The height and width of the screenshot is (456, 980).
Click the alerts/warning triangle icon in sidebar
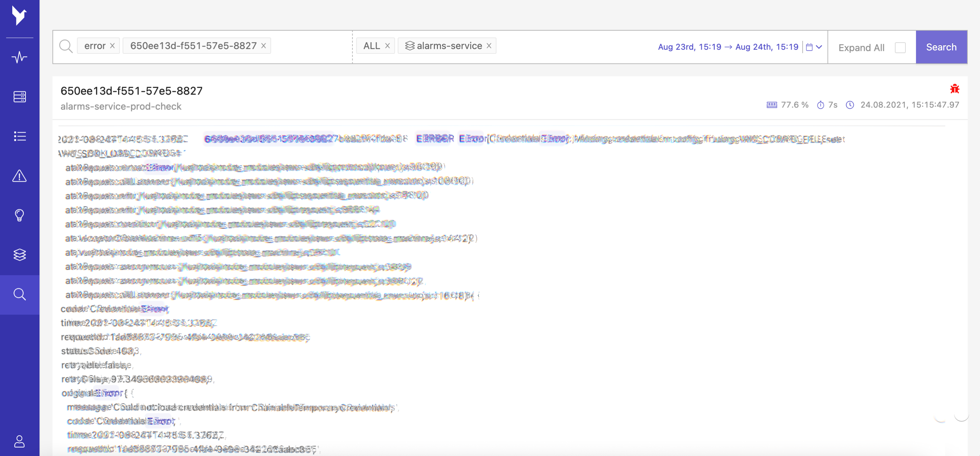[x=19, y=176]
